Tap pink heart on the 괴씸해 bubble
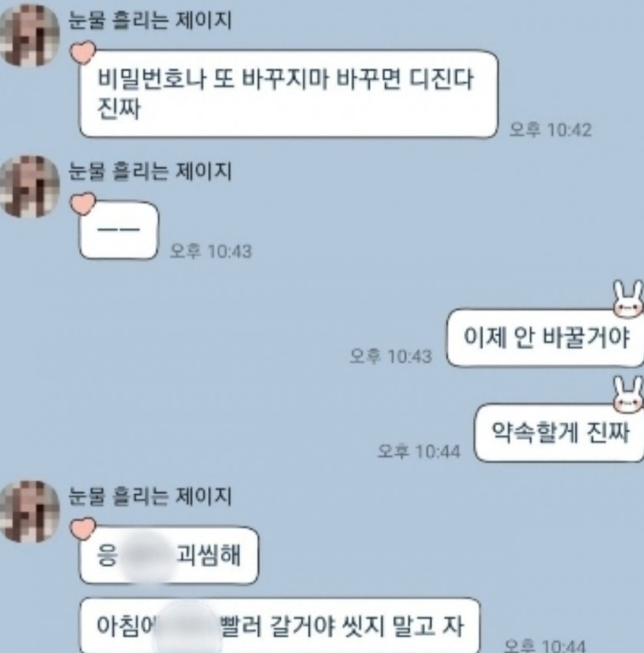This screenshot has height=653, width=644. point(83,529)
